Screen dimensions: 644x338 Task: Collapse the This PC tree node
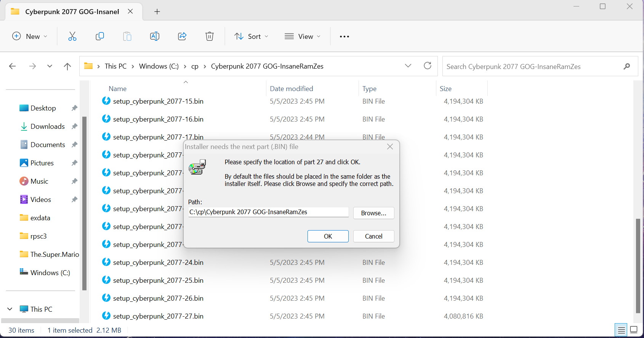coord(10,309)
